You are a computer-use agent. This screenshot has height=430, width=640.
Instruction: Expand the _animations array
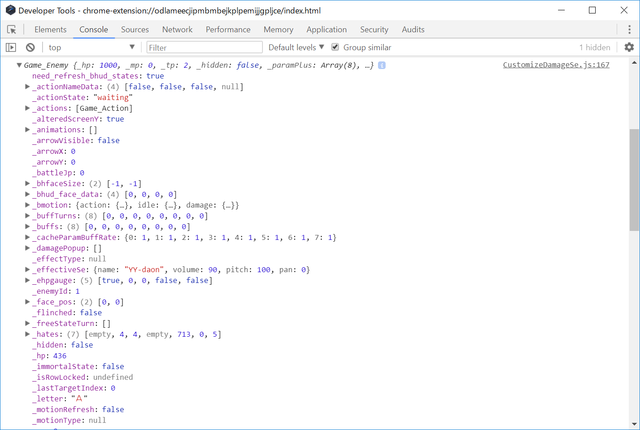point(27,130)
